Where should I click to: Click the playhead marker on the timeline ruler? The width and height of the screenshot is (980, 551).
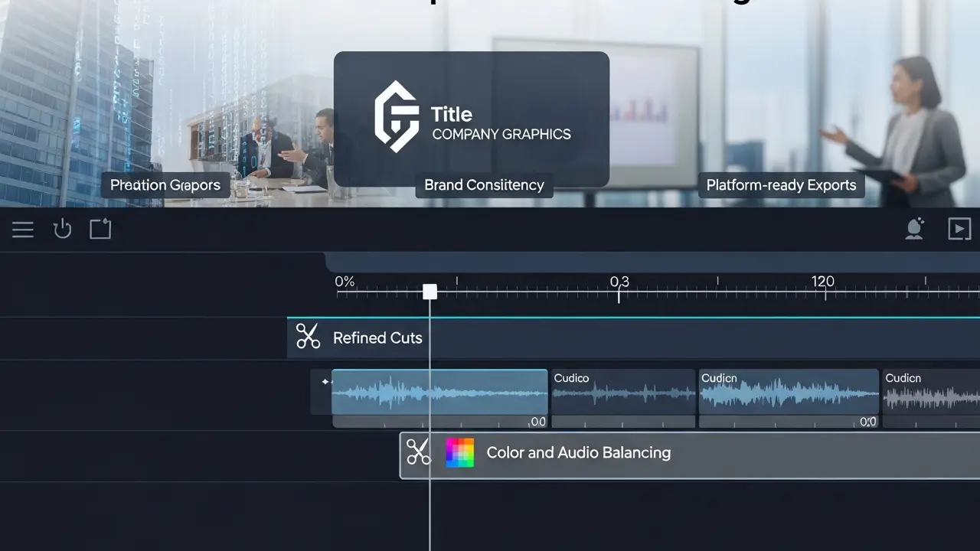click(x=430, y=292)
